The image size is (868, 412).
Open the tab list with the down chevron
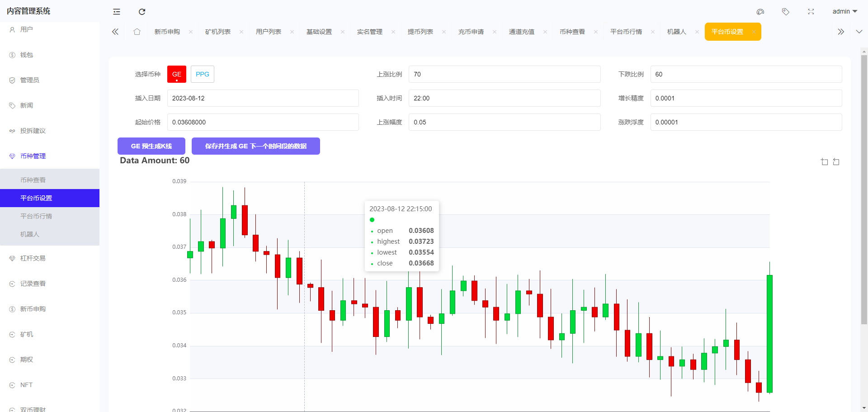coord(858,32)
